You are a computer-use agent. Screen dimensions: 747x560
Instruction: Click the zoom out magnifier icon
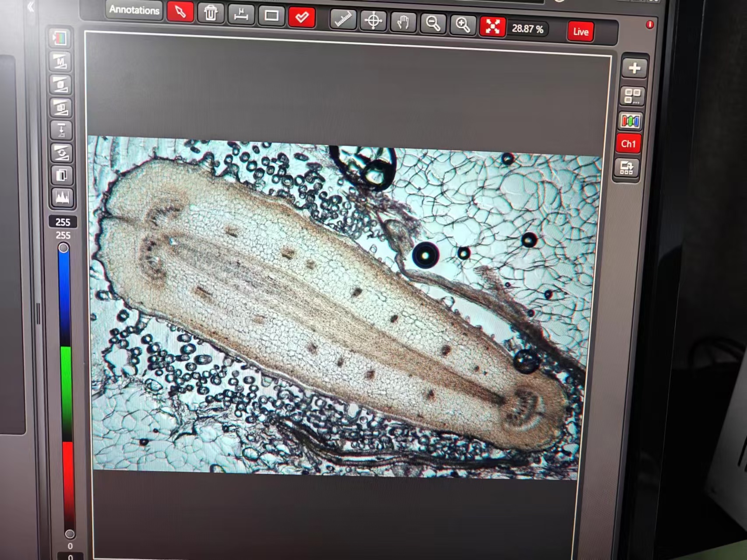[x=433, y=24]
